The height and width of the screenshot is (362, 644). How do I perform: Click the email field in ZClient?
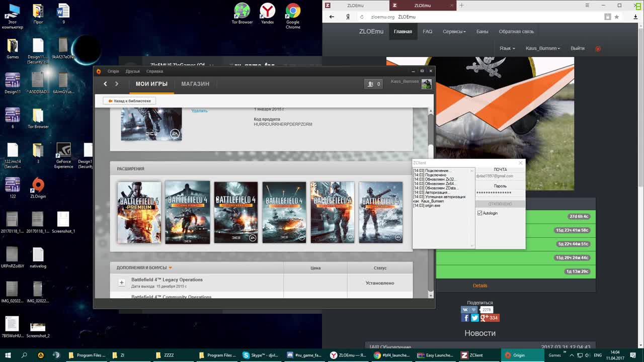(500, 176)
